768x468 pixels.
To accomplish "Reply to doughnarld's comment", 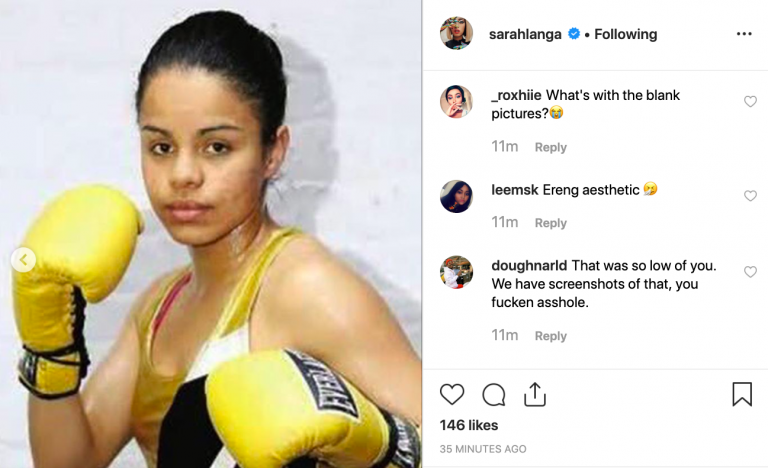I will coord(551,336).
